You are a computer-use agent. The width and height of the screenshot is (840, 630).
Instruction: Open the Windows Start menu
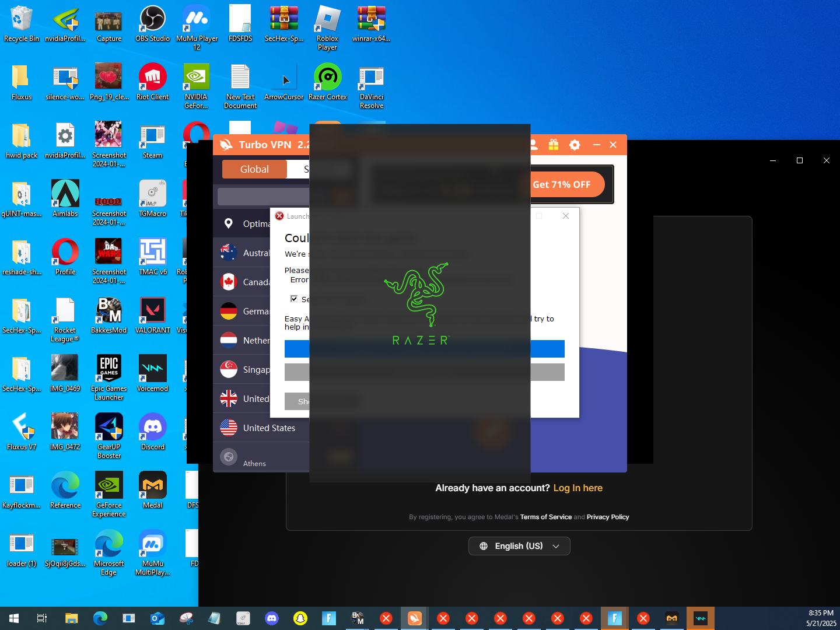14,618
